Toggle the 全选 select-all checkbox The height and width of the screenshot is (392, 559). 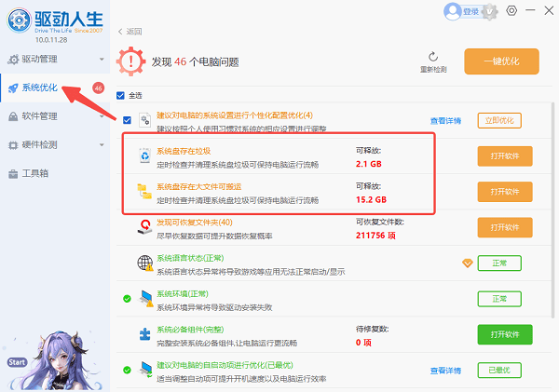tap(120, 95)
